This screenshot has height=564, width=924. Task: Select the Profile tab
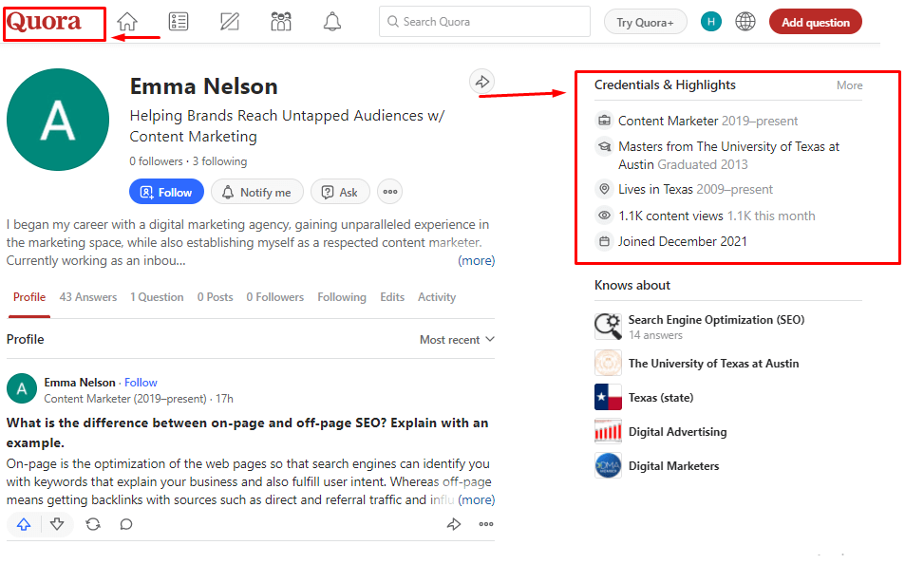tap(28, 297)
